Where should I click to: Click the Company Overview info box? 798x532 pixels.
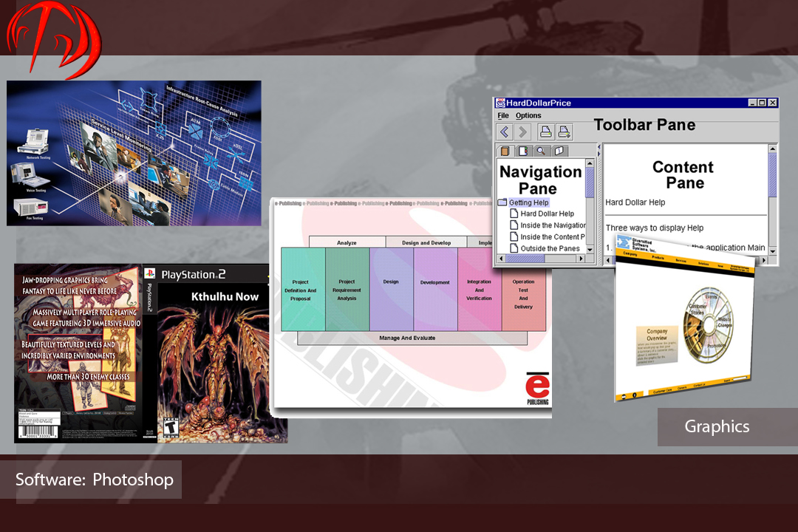[657, 344]
